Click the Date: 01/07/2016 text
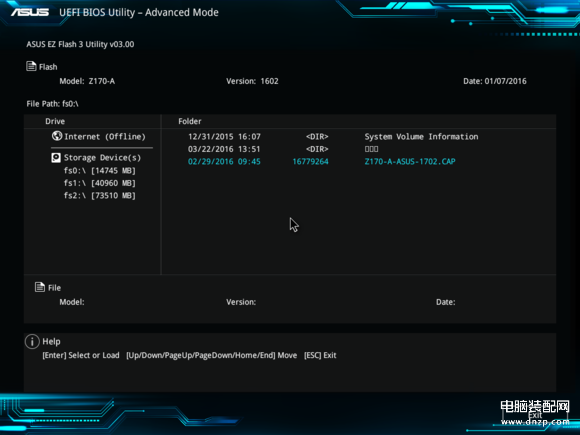The width and height of the screenshot is (580, 435). (495, 81)
